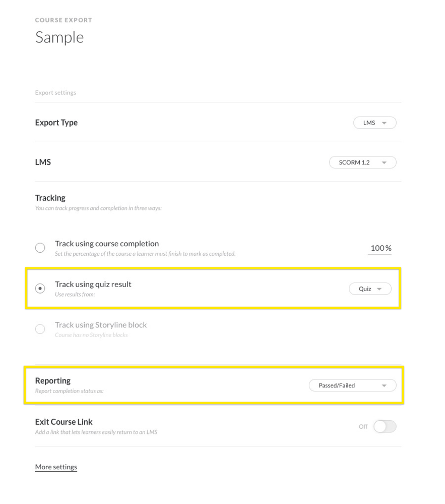The height and width of the screenshot is (504, 445).
Task: Click the Tracking section heading
Action: [50, 198]
